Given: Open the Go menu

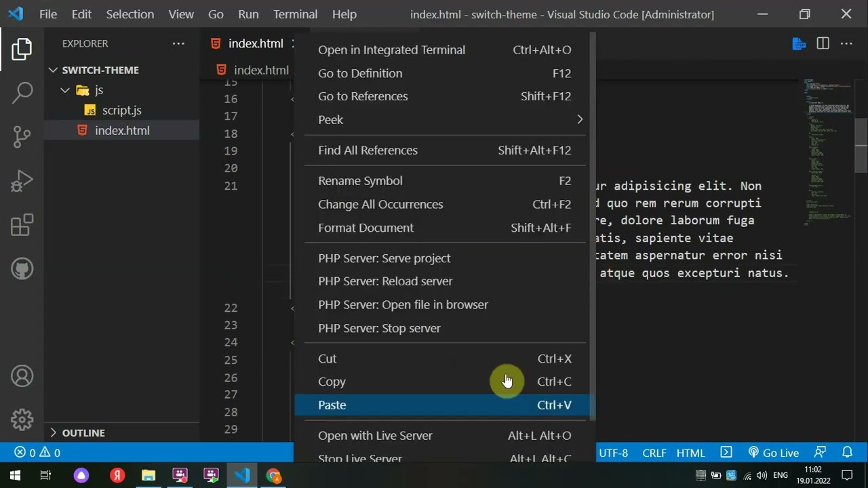Looking at the screenshot, I should [216, 14].
